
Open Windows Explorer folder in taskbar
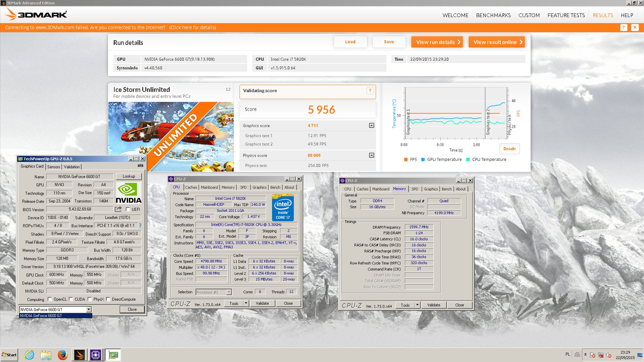(x=46, y=355)
